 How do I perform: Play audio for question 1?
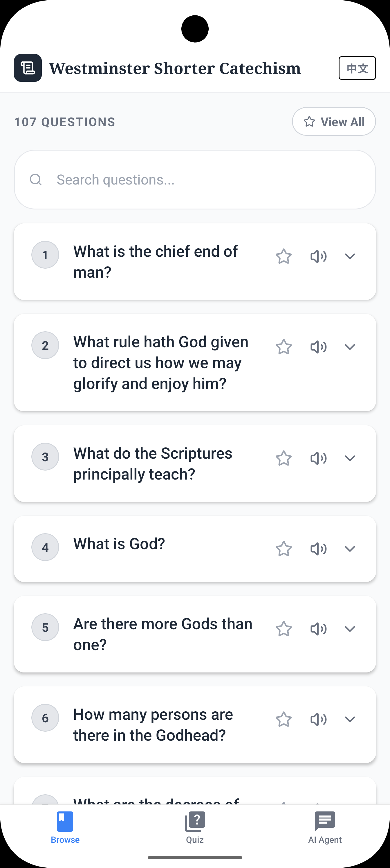click(x=318, y=256)
